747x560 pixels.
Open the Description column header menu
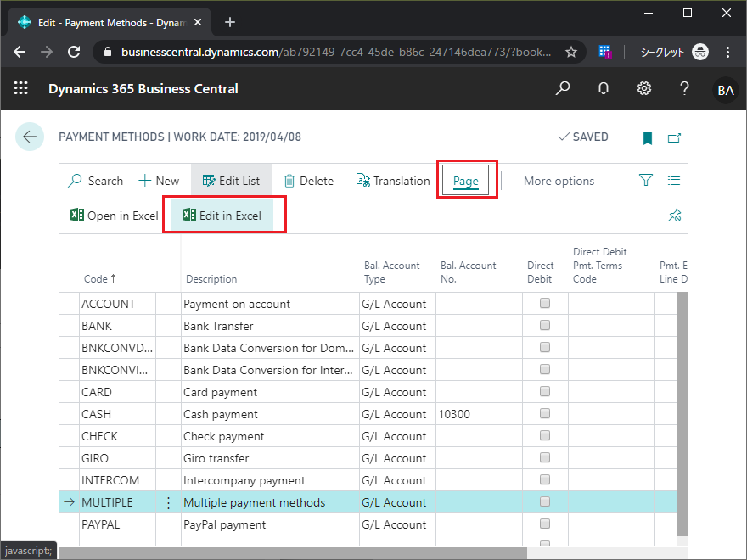coord(211,279)
